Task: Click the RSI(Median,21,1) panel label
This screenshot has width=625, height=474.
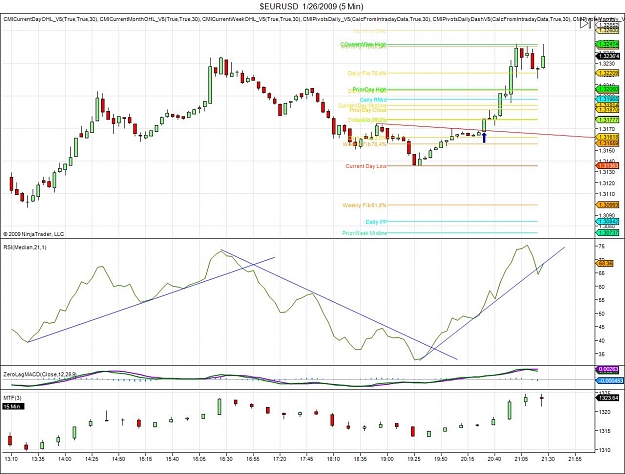Action: pos(25,247)
